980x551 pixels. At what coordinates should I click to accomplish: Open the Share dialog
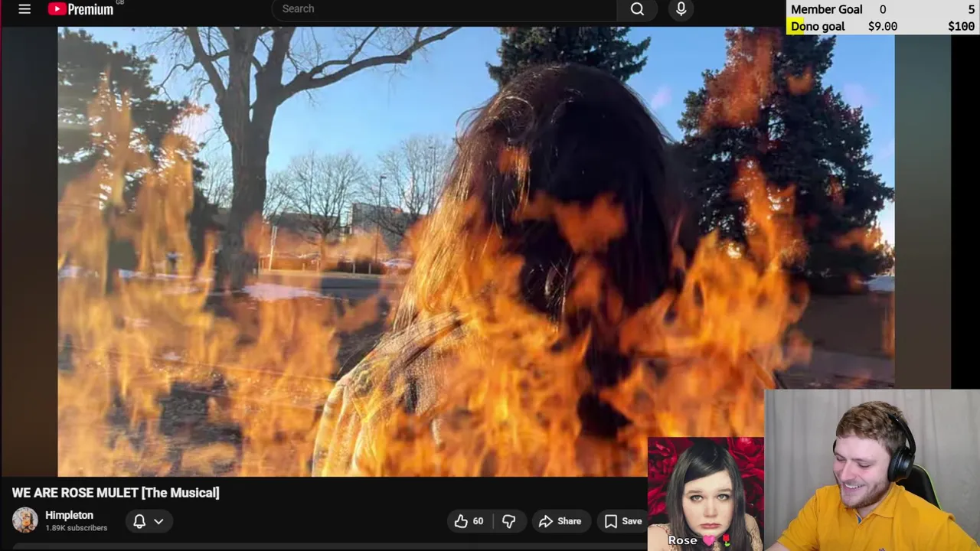pos(560,521)
